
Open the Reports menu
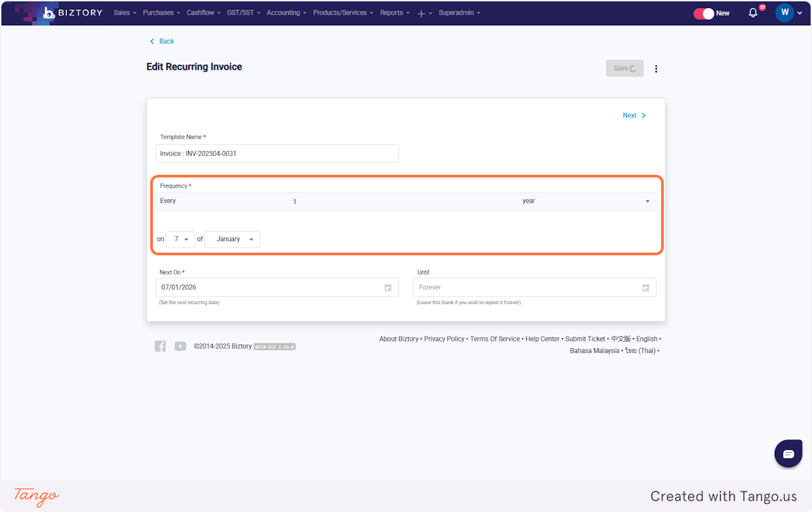(x=394, y=13)
